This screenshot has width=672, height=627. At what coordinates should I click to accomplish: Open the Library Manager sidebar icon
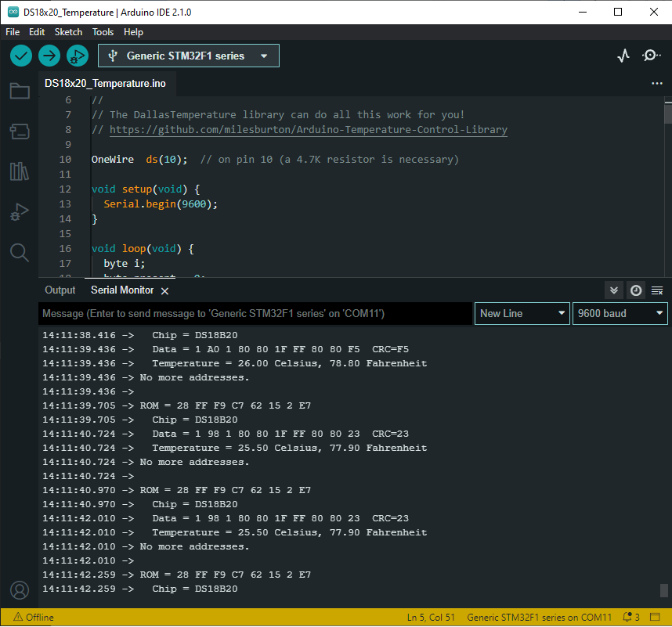tap(20, 171)
